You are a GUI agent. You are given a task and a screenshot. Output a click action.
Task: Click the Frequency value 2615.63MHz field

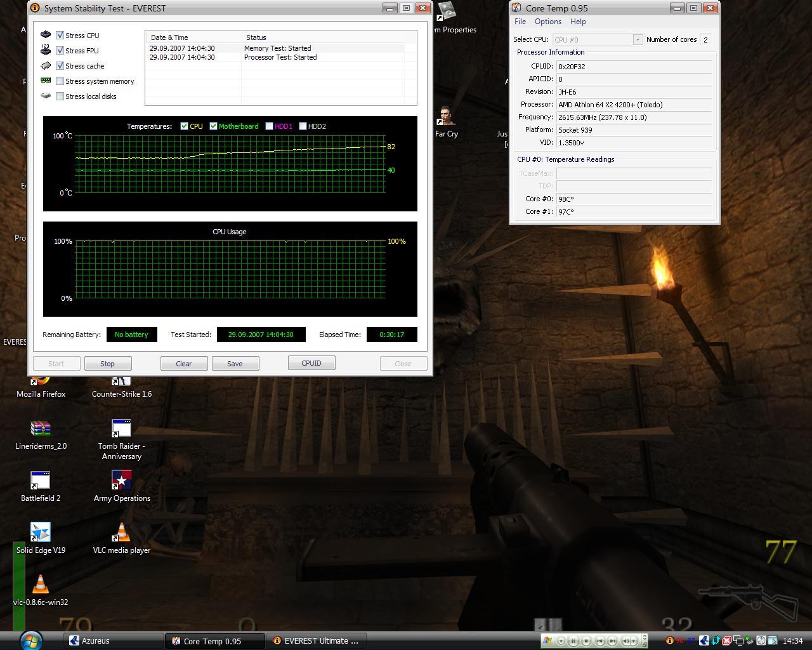(634, 117)
